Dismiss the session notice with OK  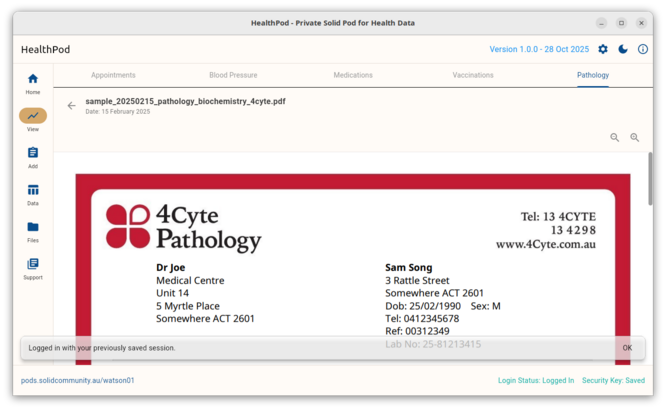[x=627, y=348]
